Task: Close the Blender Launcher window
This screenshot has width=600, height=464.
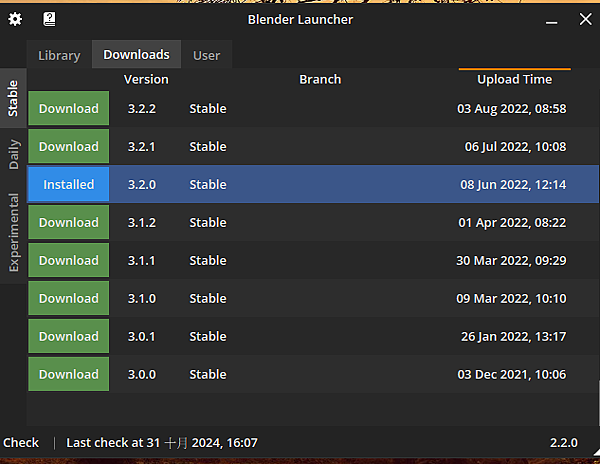Action: [585, 19]
